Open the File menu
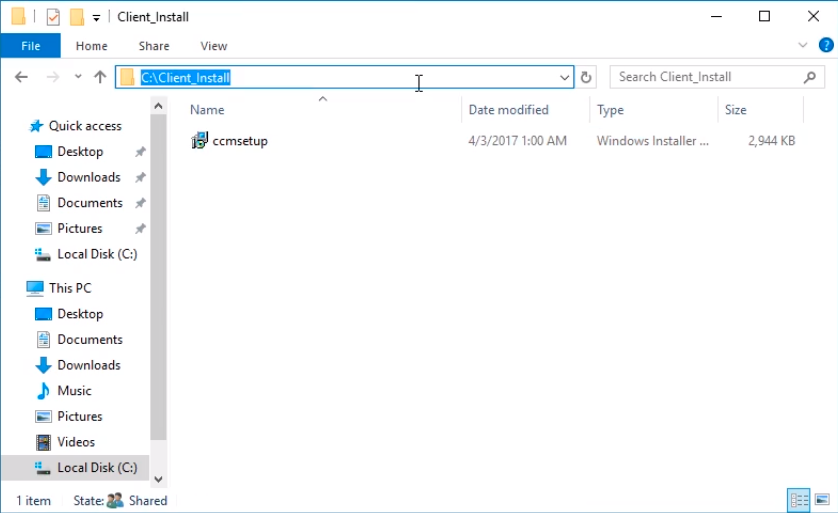The image size is (838, 513). tap(30, 46)
